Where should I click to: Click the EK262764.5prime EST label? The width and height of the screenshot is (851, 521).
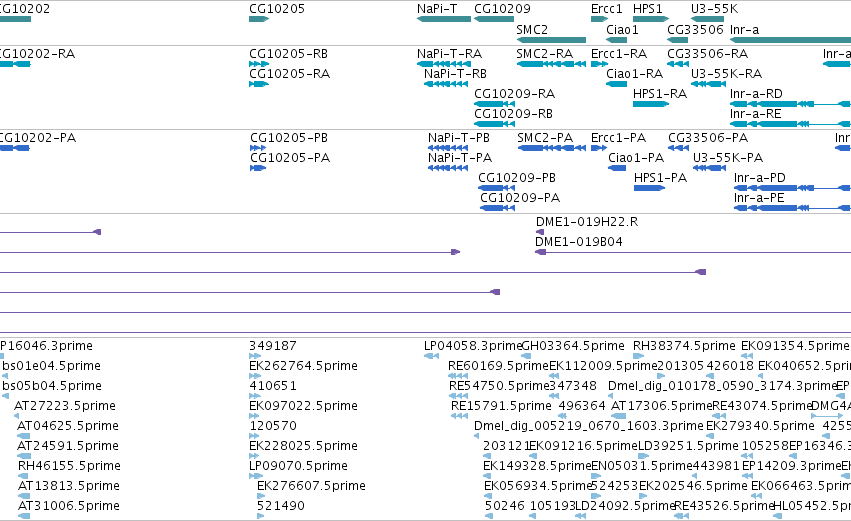click(x=303, y=366)
